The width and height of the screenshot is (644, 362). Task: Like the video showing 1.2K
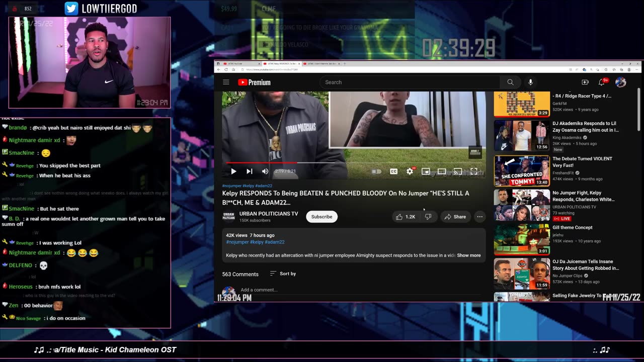pos(406,217)
